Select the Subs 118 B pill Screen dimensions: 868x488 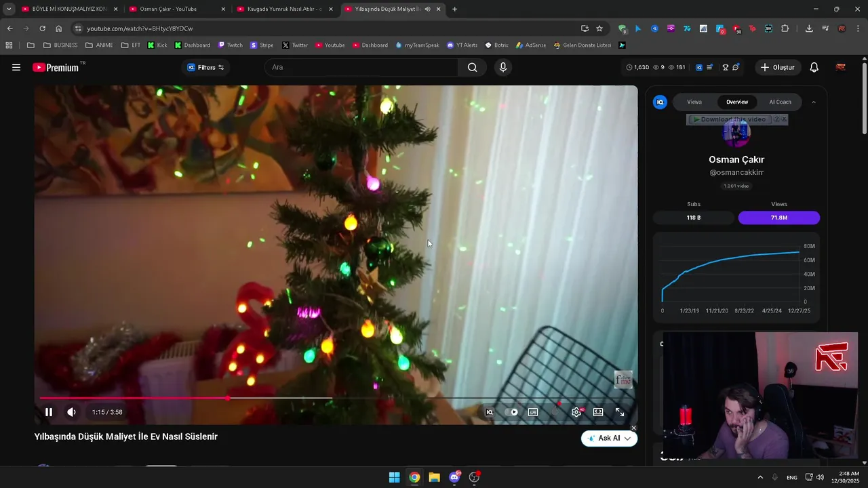click(x=693, y=218)
